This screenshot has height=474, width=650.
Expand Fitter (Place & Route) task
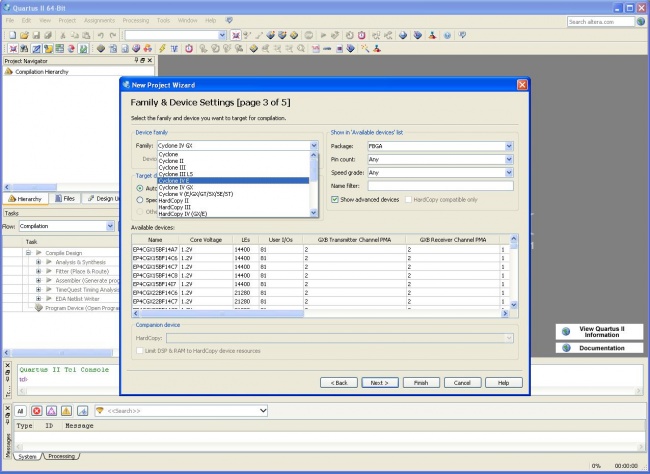point(39,271)
